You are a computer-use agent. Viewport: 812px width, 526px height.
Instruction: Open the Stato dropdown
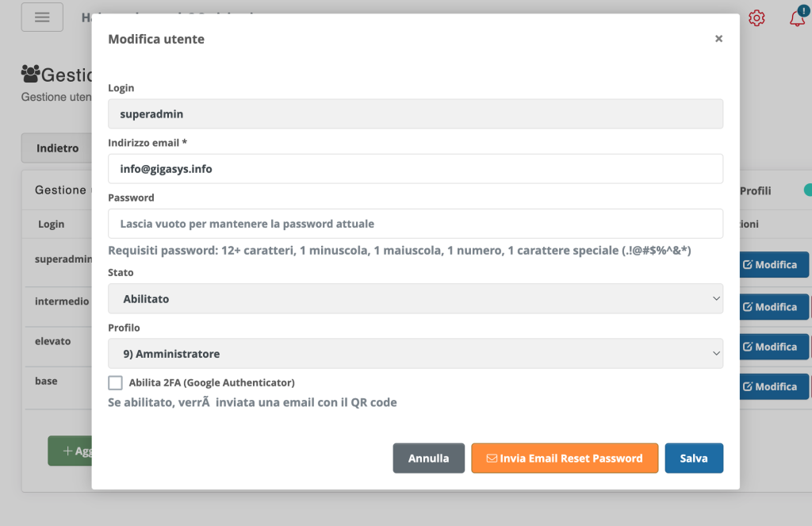coord(416,298)
